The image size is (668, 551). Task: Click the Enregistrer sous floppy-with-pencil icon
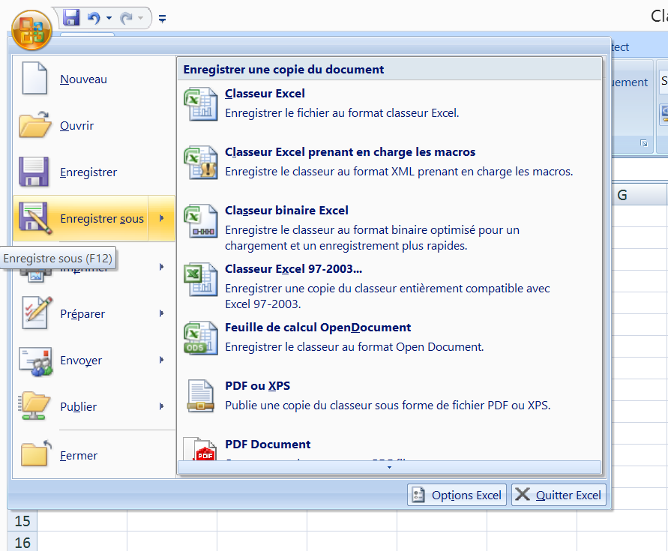click(35, 218)
